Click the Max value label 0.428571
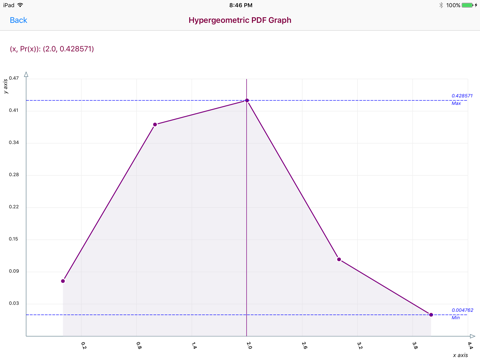The image size is (480, 360). (462, 96)
